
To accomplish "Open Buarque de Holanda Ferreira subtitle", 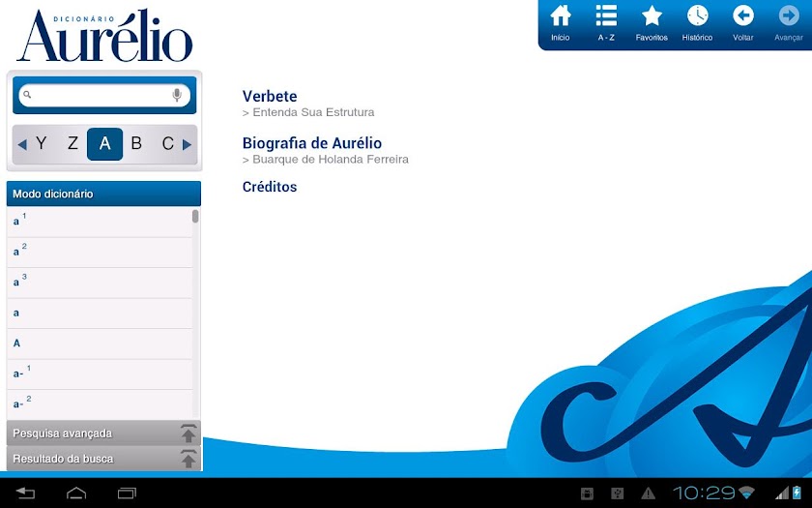I will pos(325,160).
